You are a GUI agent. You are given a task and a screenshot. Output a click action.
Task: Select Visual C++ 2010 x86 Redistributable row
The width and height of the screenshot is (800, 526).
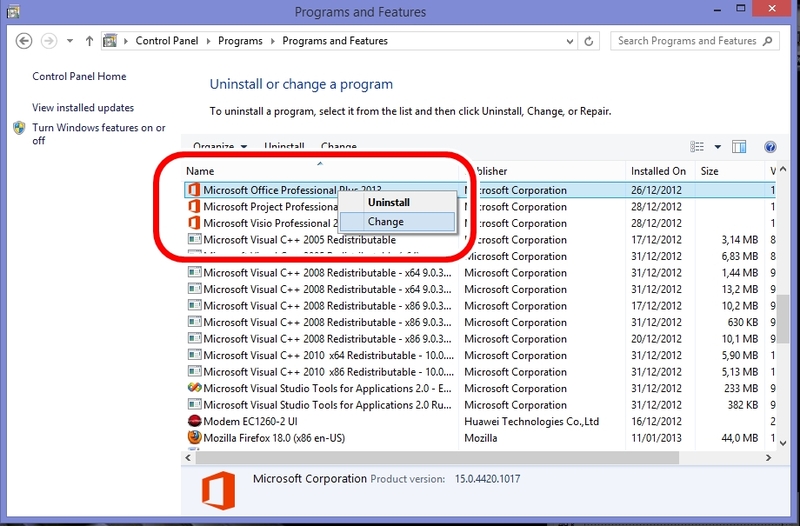pos(479,372)
